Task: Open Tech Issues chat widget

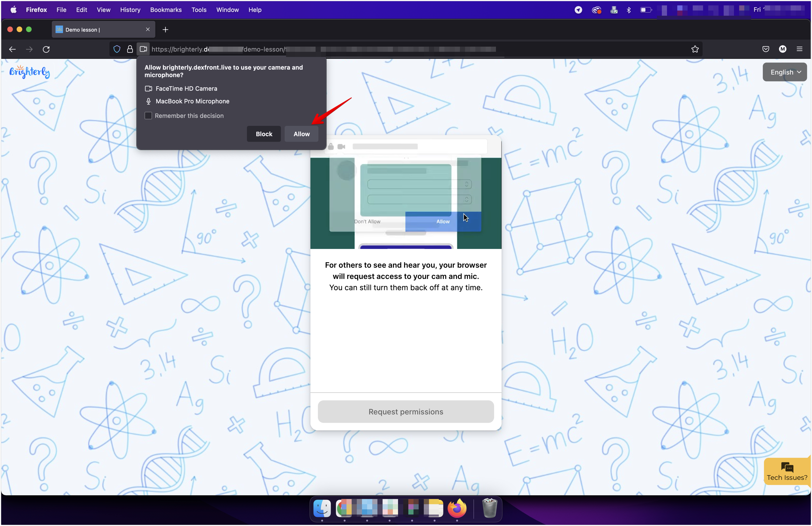Action: 787,472
